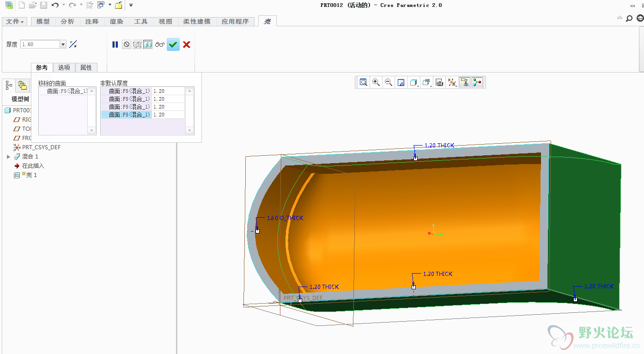
Task: Accept the shell feature with green checkmark
Action: [x=173, y=44]
